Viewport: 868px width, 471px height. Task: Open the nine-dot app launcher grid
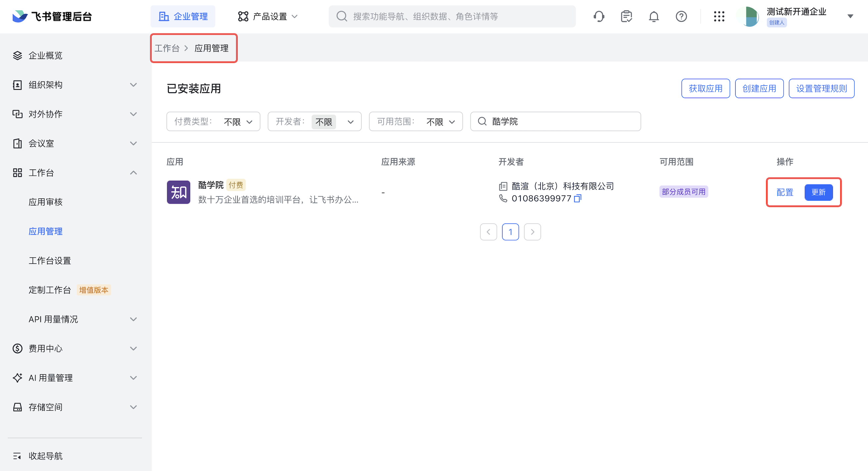point(719,16)
